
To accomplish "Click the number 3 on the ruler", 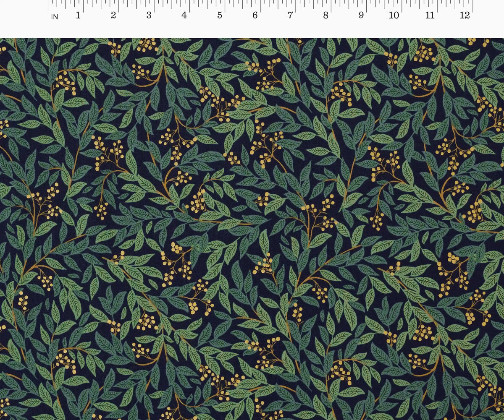I will click(x=149, y=16).
